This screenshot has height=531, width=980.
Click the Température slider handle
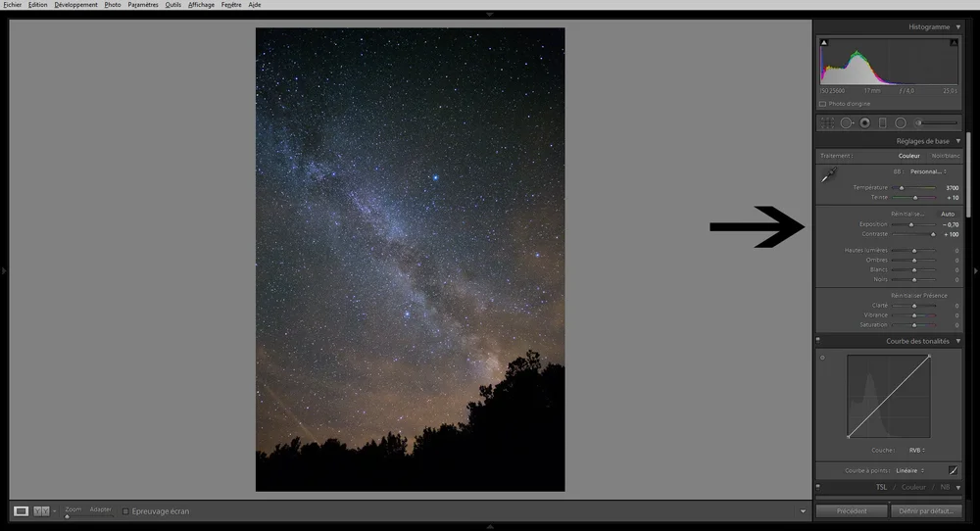point(902,188)
